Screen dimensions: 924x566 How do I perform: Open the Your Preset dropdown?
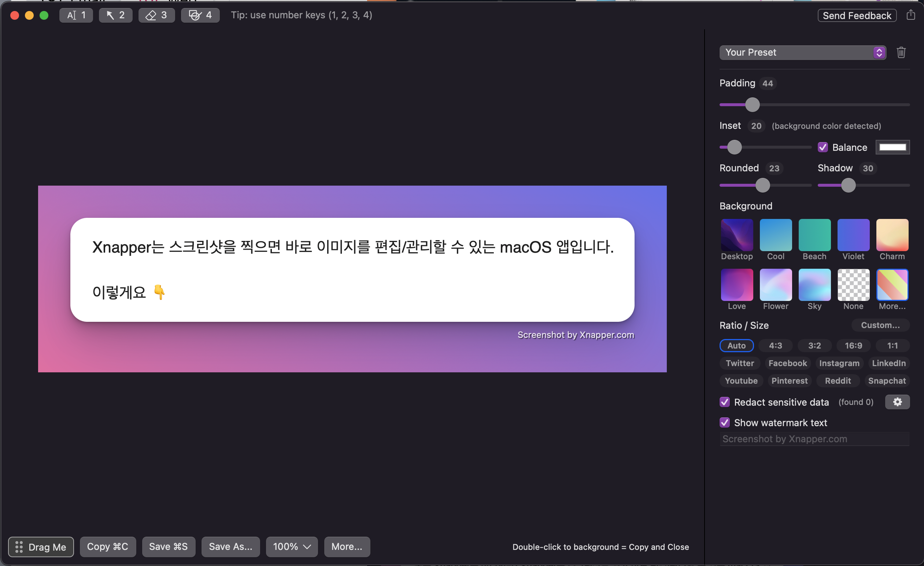point(802,52)
